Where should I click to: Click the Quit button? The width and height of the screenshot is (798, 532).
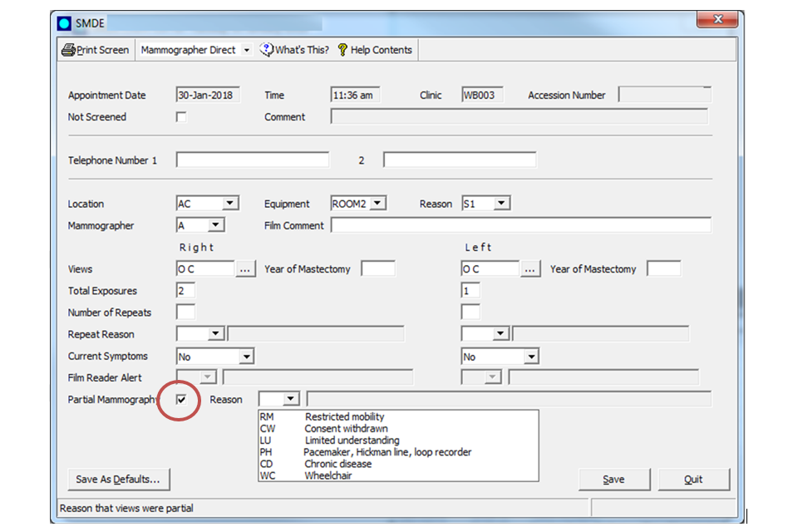[693, 480]
